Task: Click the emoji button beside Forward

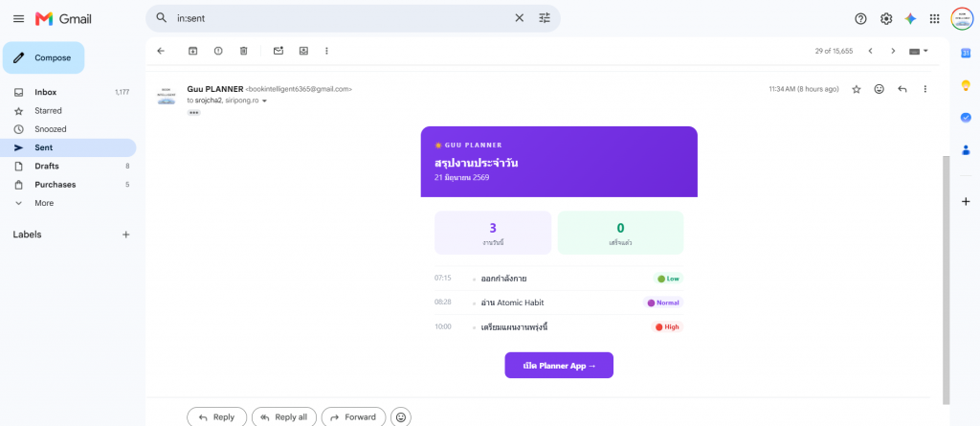Action: 401,417
